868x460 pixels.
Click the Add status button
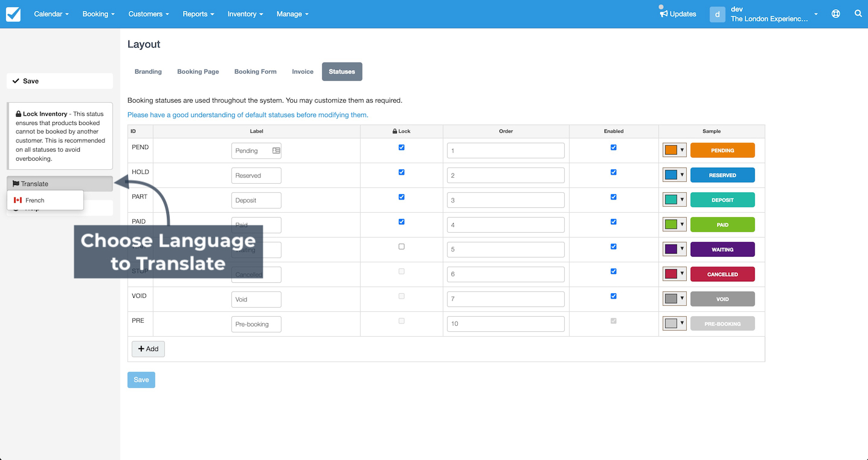click(148, 349)
